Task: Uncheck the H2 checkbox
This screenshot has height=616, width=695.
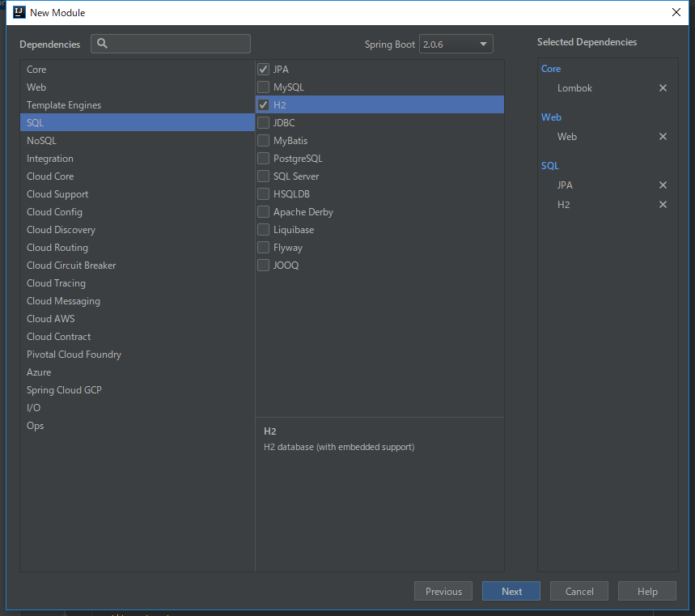Action: [263, 104]
